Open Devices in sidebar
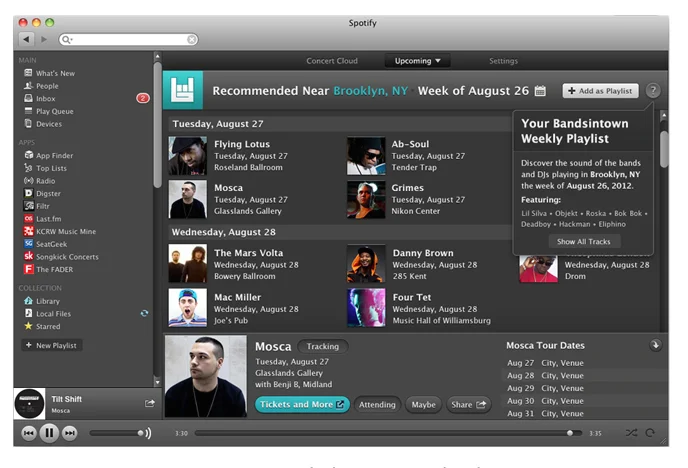The width and height of the screenshot is (688, 468). click(49, 124)
